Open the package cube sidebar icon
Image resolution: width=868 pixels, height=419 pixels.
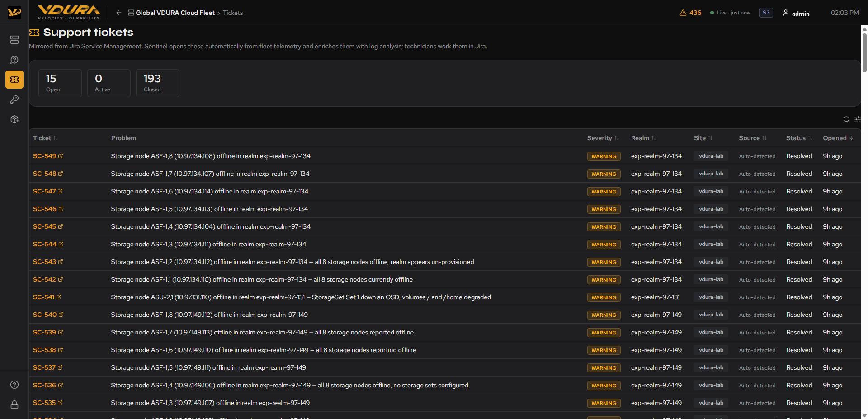pos(14,119)
